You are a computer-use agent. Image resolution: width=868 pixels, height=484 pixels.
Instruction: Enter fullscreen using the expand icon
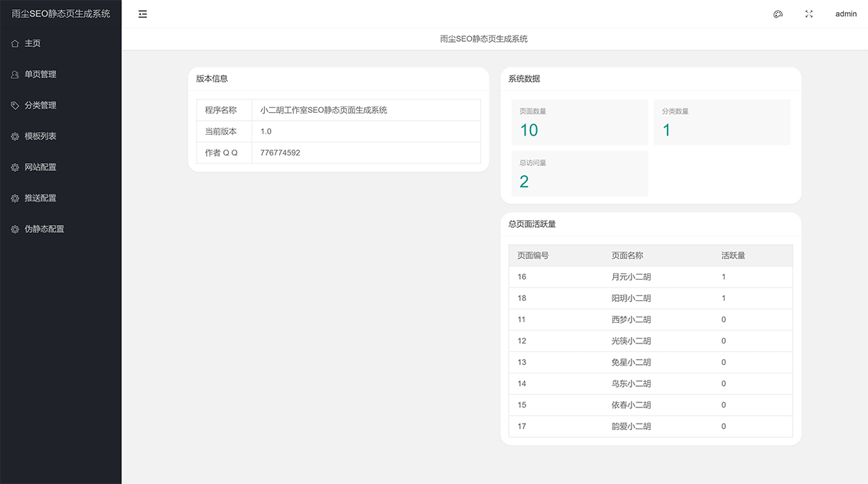coord(808,13)
